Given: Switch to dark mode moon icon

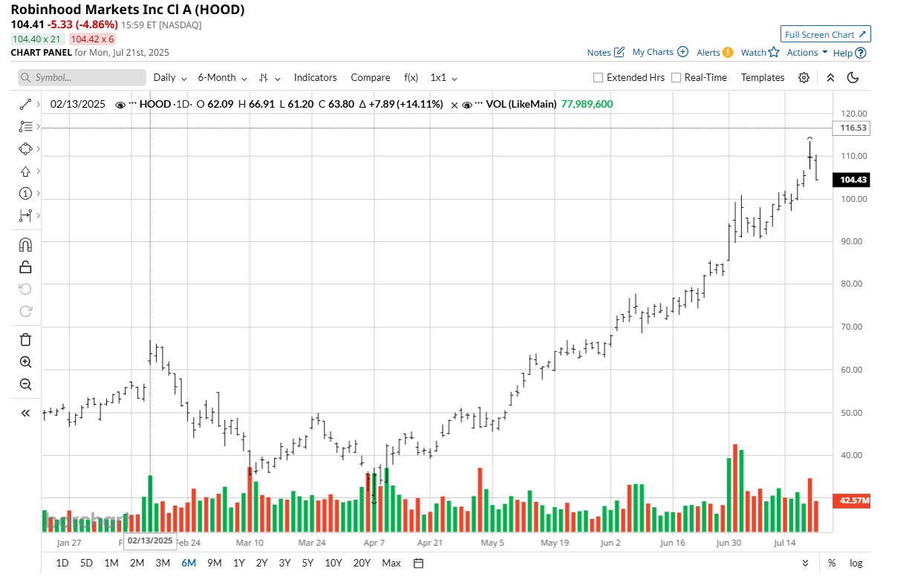Looking at the screenshot, I should pos(853,77).
